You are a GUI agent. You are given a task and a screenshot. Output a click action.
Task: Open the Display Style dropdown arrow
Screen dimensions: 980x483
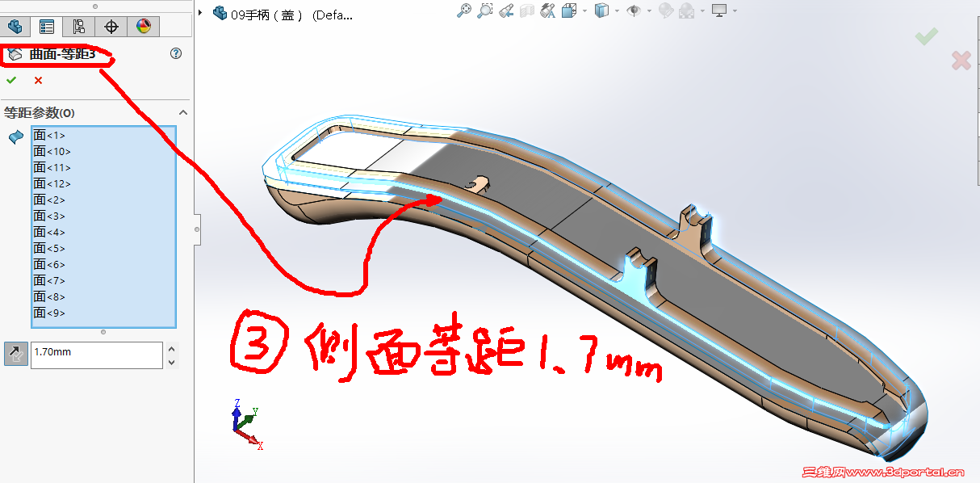pyautogui.click(x=617, y=10)
